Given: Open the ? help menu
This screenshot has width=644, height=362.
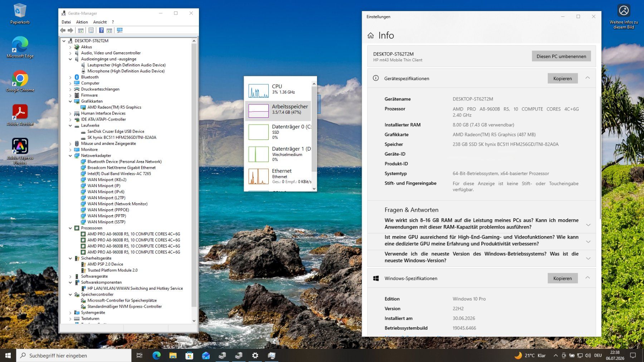Looking at the screenshot, I should click(x=113, y=22).
